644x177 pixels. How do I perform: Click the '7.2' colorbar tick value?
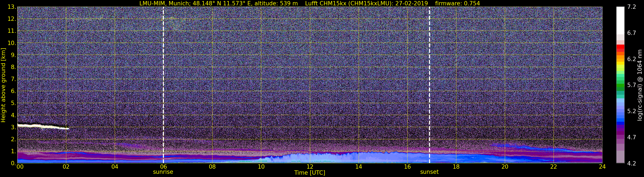point(632,7)
